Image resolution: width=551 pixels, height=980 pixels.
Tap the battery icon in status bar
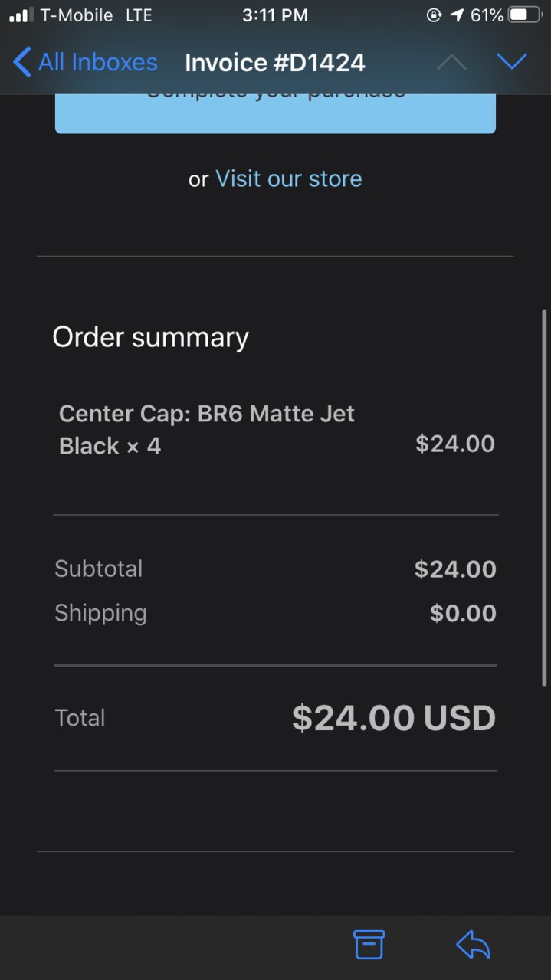click(525, 15)
